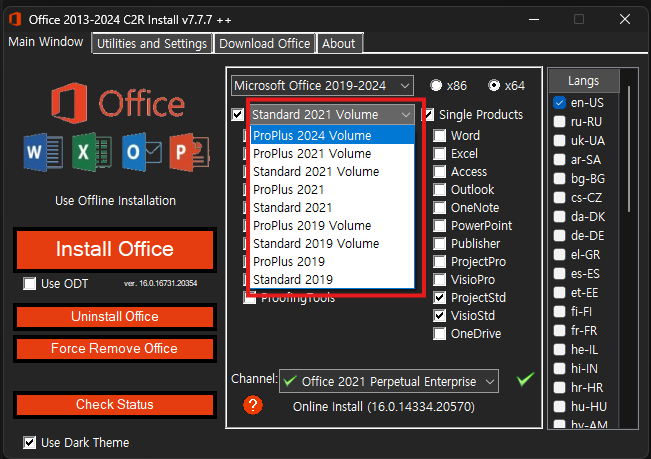This screenshot has height=459, width=651.
Task: Check the fr-FR language checkbox
Action: tap(560, 331)
